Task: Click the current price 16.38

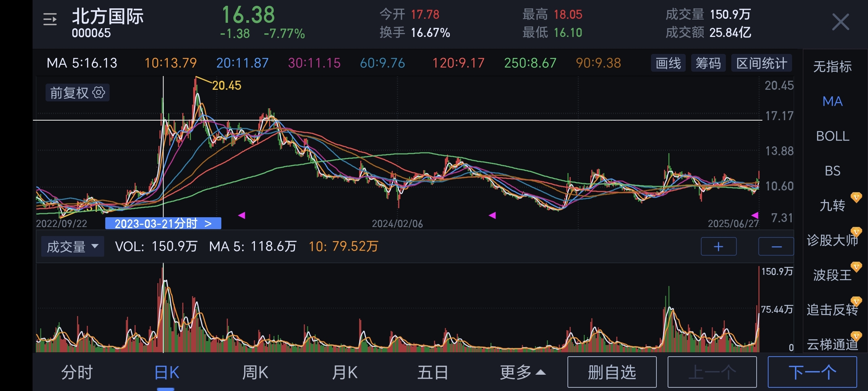Action: click(x=248, y=15)
